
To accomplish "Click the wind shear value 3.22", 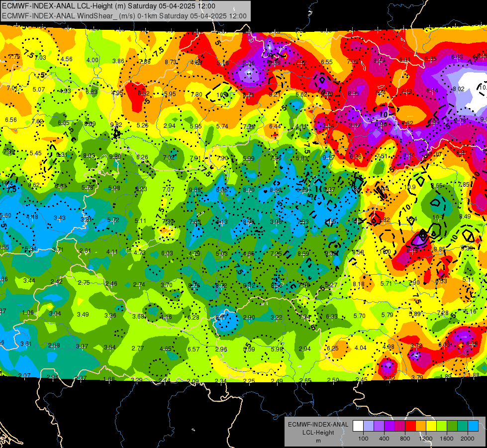I will tap(277, 318).
